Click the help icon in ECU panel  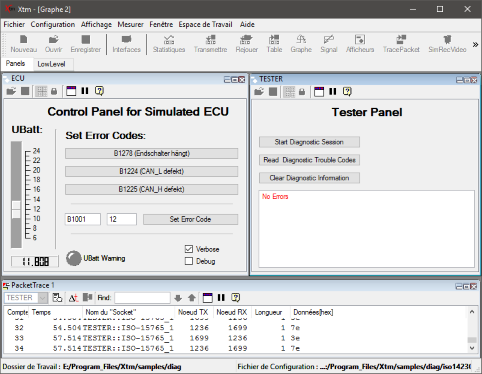tap(99, 91)
